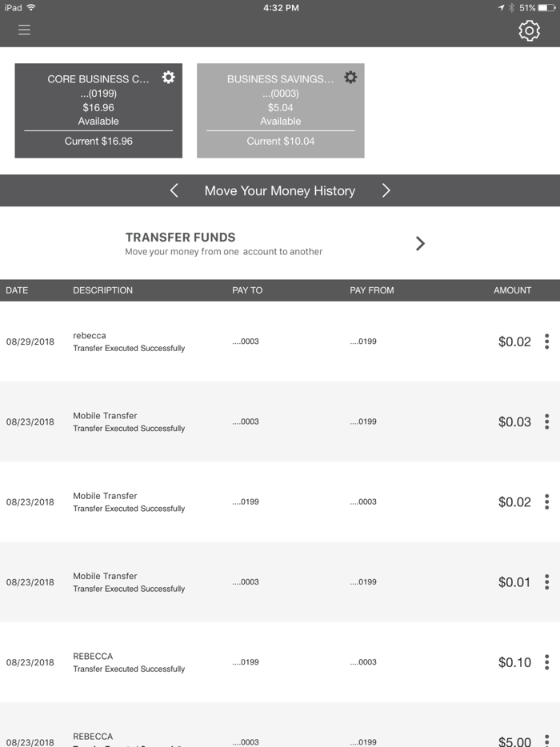Open options menu for the $0.03 Mobile Transfer
560x747 pixels.
(546, 421)
